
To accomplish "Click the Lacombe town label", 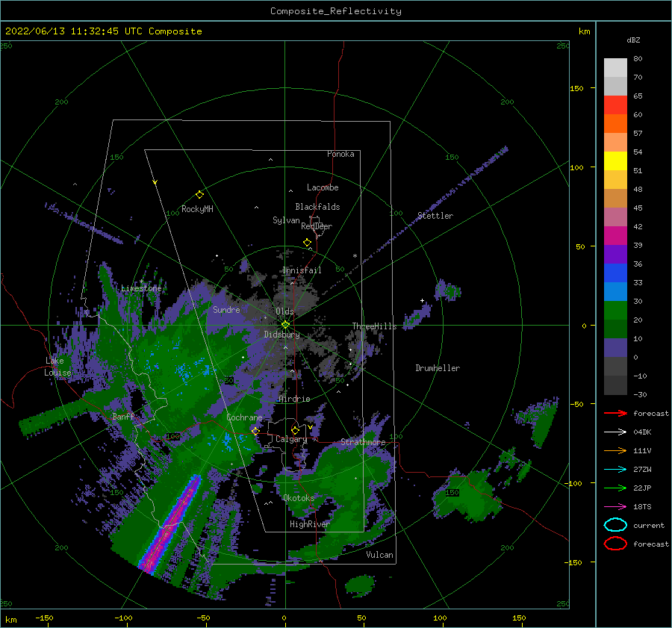I will click(323, 187).
